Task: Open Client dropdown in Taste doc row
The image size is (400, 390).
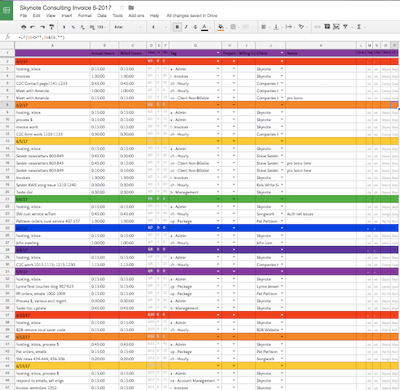Action: tap(282, 192)
